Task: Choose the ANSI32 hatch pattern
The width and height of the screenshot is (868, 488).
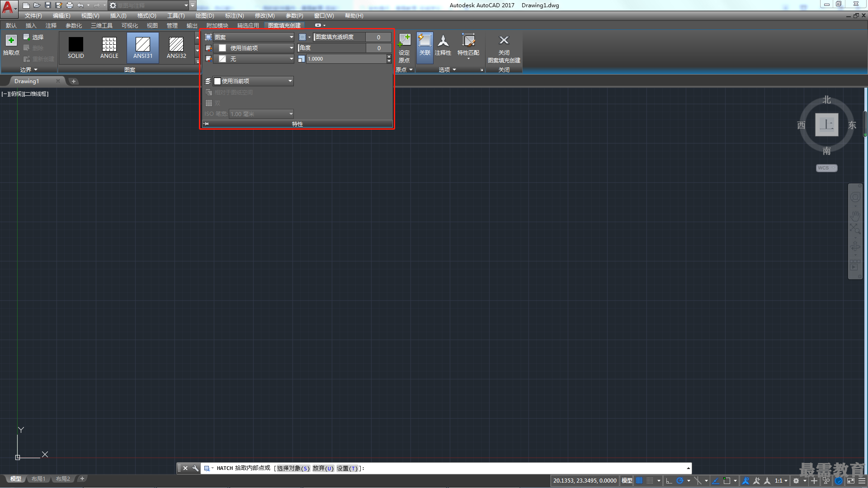Action: pos(176,47)
